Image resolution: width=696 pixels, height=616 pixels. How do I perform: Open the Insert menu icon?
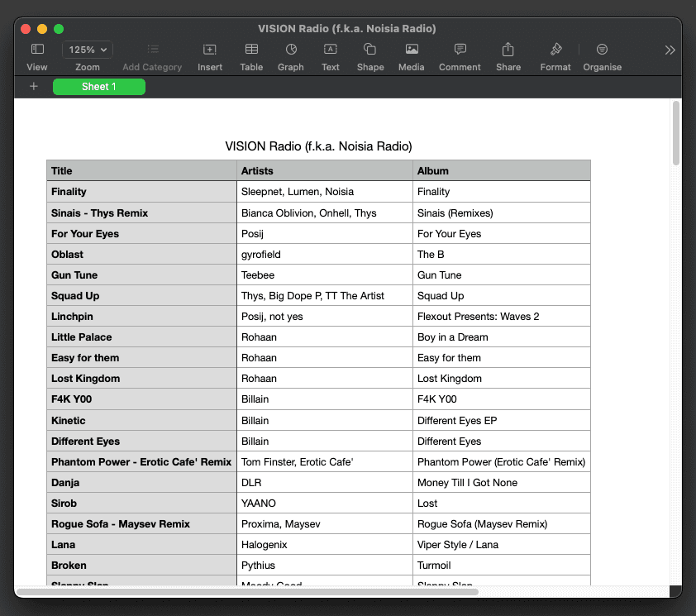pos(209,50)
